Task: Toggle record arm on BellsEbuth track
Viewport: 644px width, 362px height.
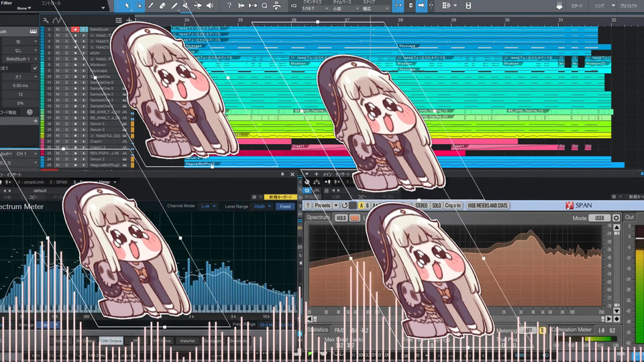Action: (x=75, y=29)
